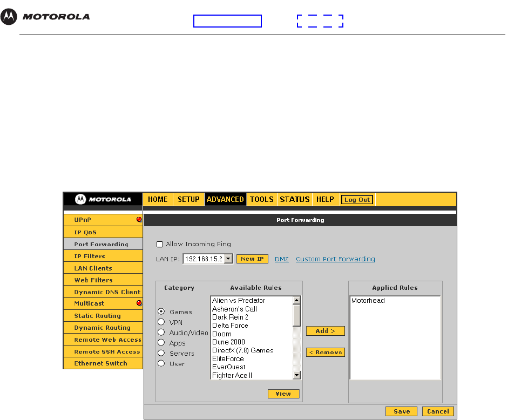521x420 pixels.
Task: Go to the TOOLS tab
Action: pos(261,199)
